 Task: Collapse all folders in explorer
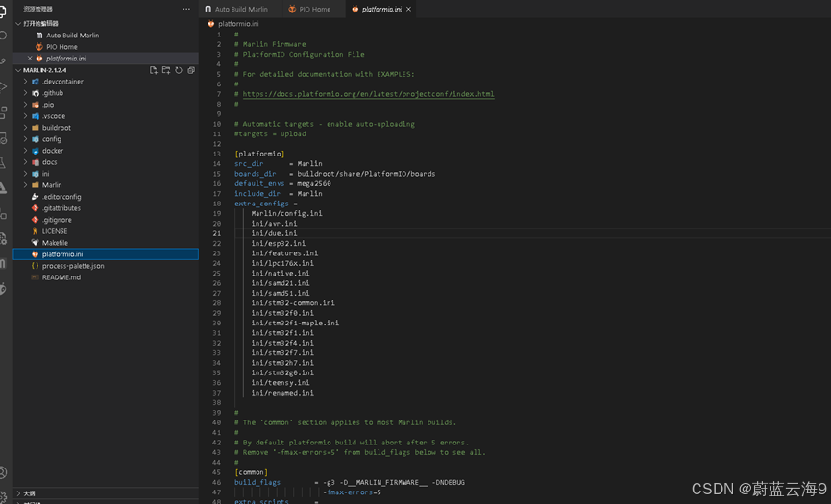coord(191,70)
